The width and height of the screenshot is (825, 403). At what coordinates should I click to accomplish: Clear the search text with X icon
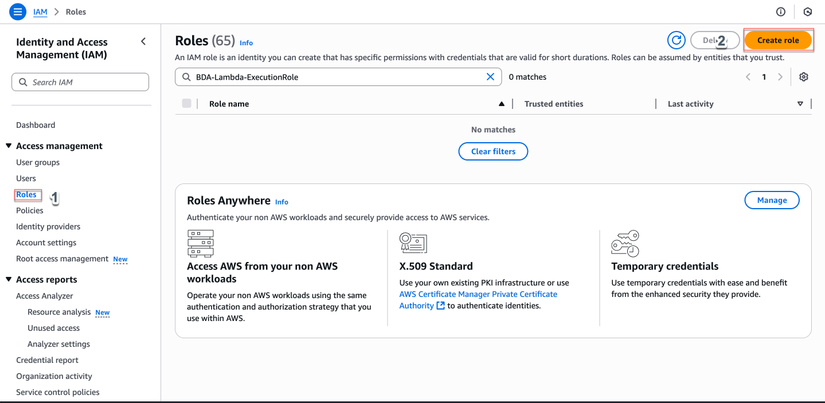click(x=490, y=77)
